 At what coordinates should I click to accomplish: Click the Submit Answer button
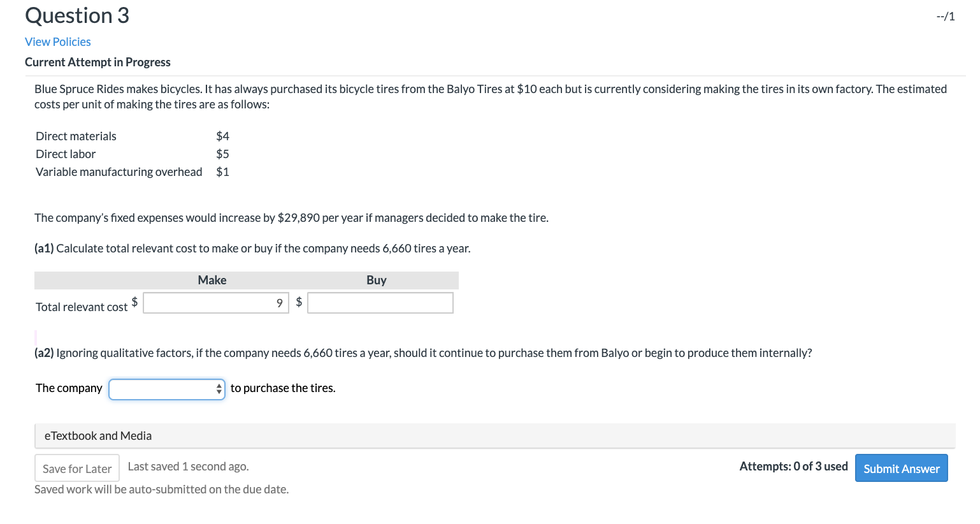click(901, 468)
